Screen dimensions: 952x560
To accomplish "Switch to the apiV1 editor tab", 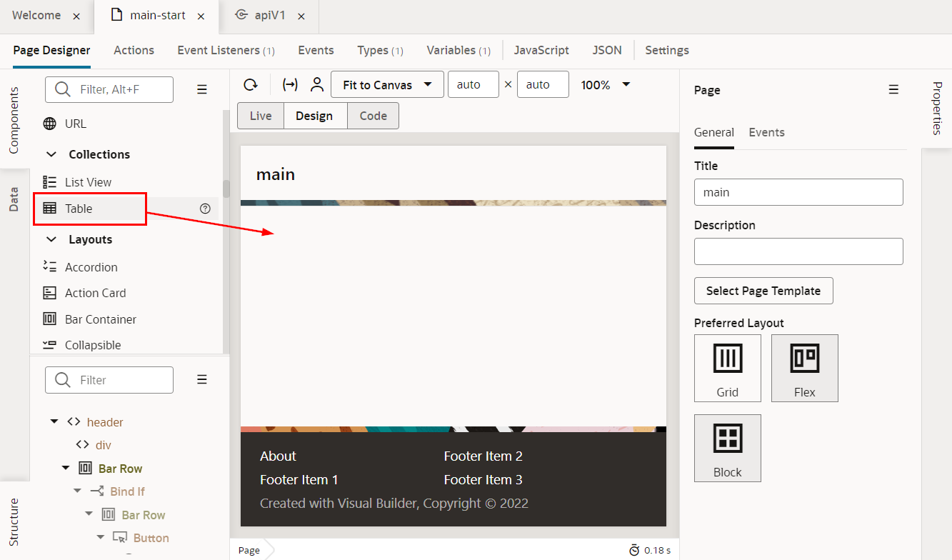I will coord(269,16).
